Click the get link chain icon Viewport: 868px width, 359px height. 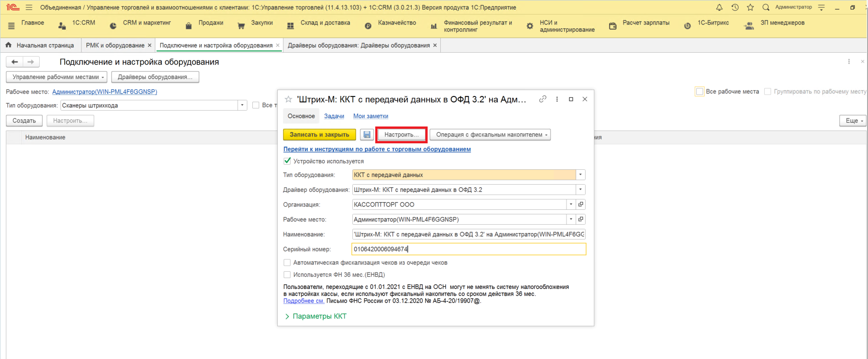(542, 99)
